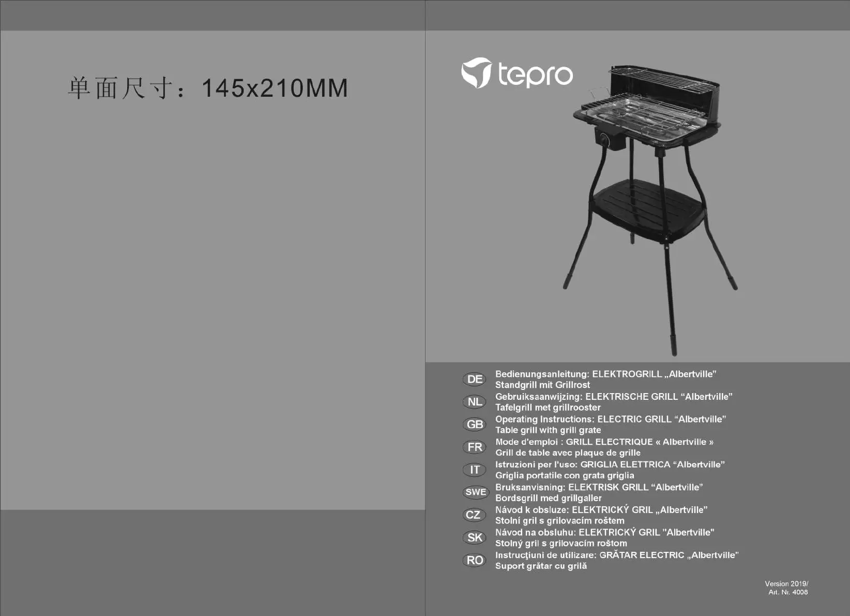Click the NL language badge
The image size is (850, 616).
pyautogui.click(x=474, y=402)
